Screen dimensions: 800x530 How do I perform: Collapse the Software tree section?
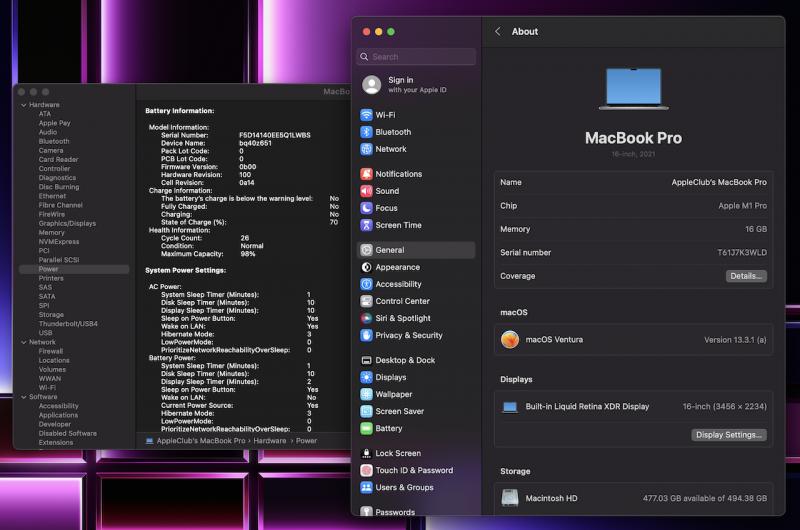[23, 397]
